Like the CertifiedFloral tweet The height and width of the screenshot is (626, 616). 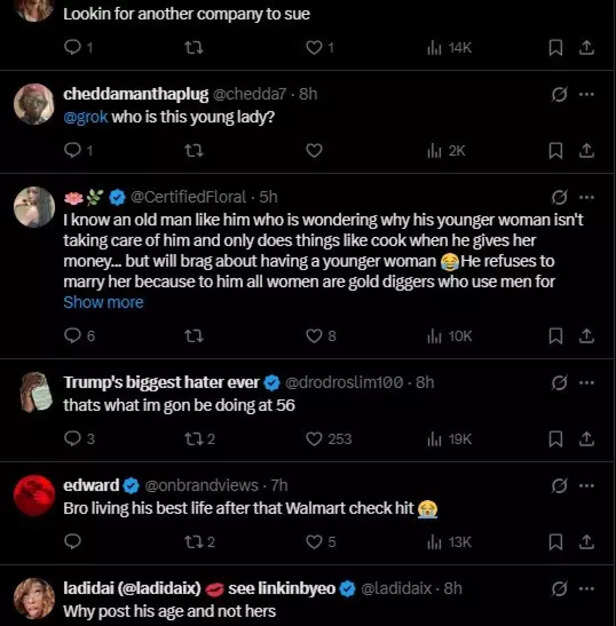(314, 336)
